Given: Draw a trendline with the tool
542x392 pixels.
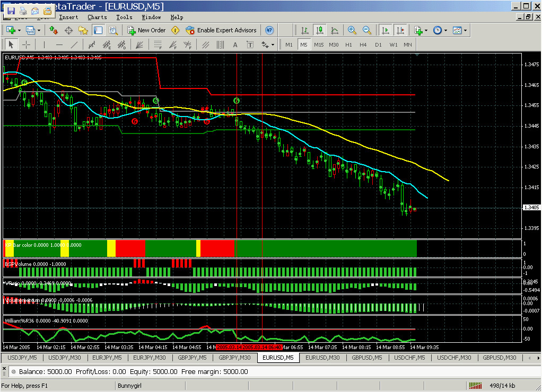Looking at the screenshot, I should coord(74,44).
